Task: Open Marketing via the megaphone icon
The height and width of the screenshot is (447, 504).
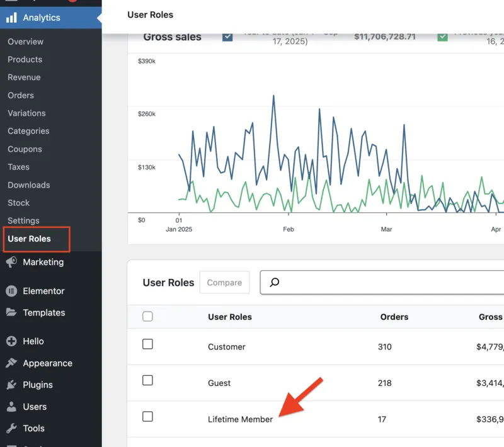Action: 12,262
